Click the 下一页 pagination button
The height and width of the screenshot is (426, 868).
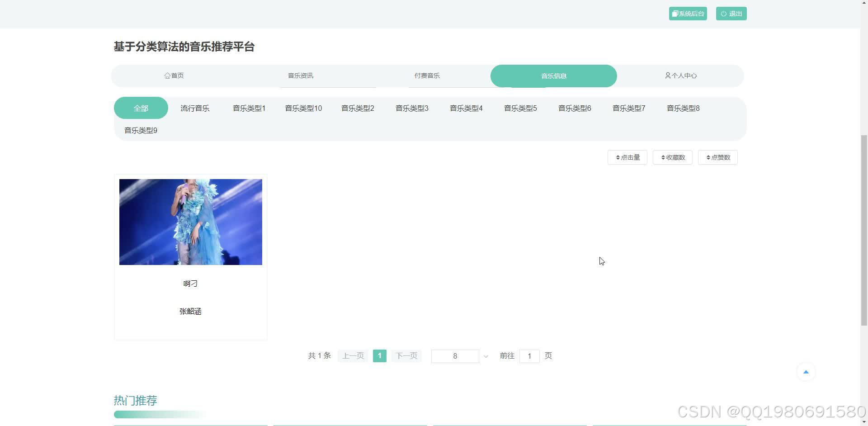tap(406, 356)
